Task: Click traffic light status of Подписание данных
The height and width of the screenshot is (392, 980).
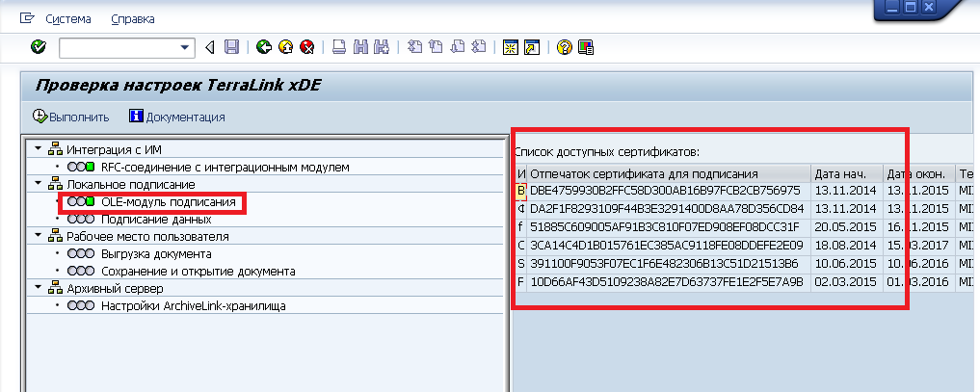Action: pos(81,220)
